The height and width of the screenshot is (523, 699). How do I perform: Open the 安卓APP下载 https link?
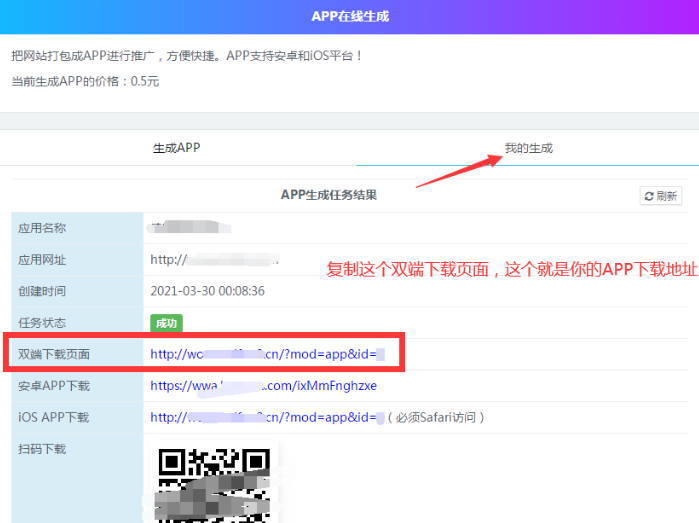[x=263, y=385]
